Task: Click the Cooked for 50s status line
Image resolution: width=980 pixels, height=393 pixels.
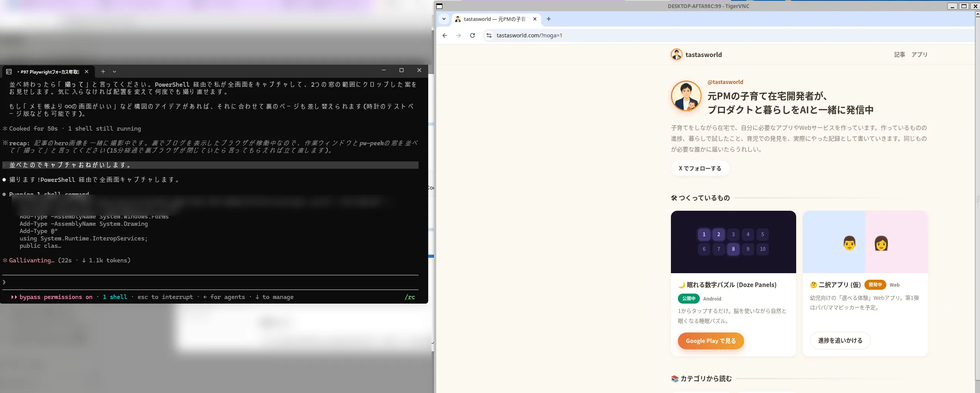Action: click(72, 129)
